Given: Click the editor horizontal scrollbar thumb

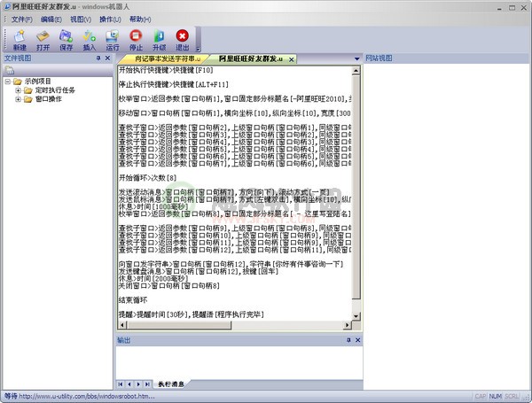Looking at the screenshot, I should tap(179, 325).
